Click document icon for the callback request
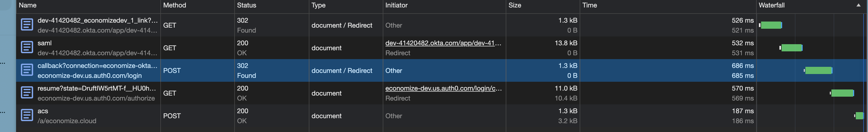The height and width of the screenshot is (132, 868). pos(27,70)
